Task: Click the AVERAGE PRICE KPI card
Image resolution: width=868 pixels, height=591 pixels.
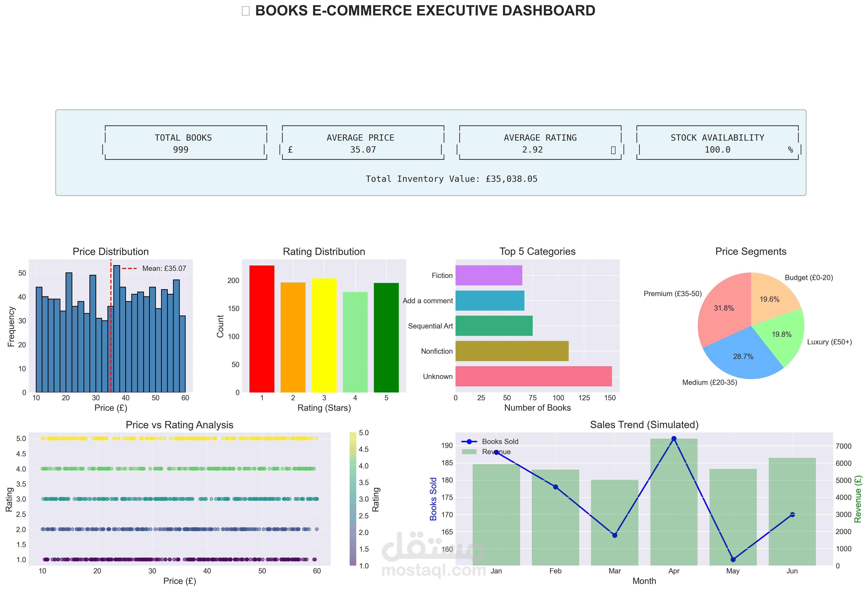Action: tap(363, 143)
